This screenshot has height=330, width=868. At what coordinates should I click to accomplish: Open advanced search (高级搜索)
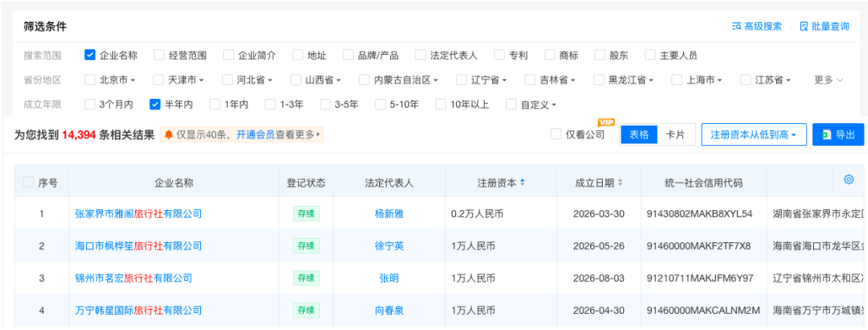click(757, 26)
